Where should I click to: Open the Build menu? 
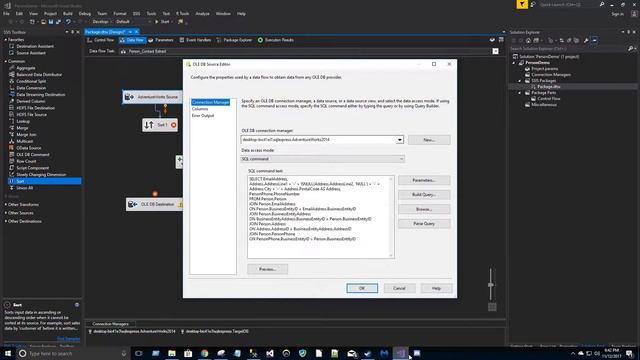(x=68, y=13)
